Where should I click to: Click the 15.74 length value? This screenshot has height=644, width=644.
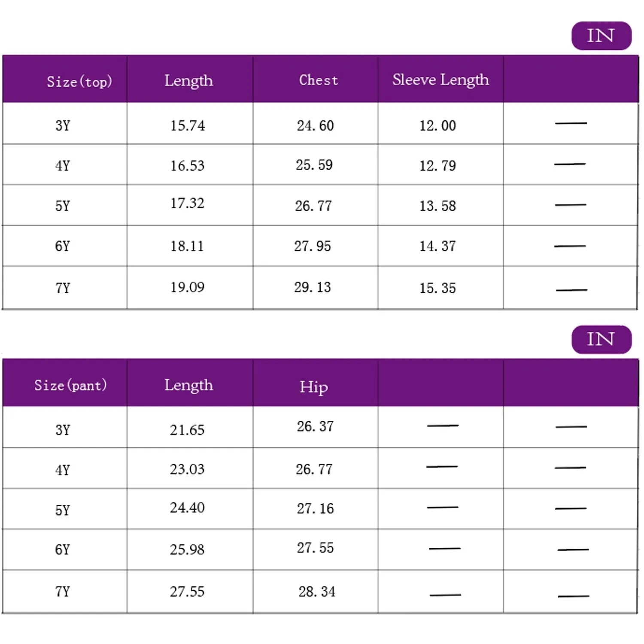188,125
